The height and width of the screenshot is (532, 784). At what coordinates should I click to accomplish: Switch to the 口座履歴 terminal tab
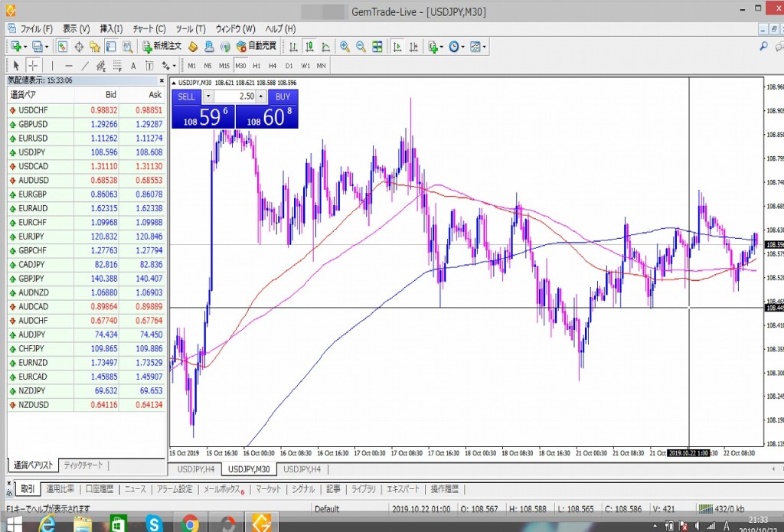100,489
